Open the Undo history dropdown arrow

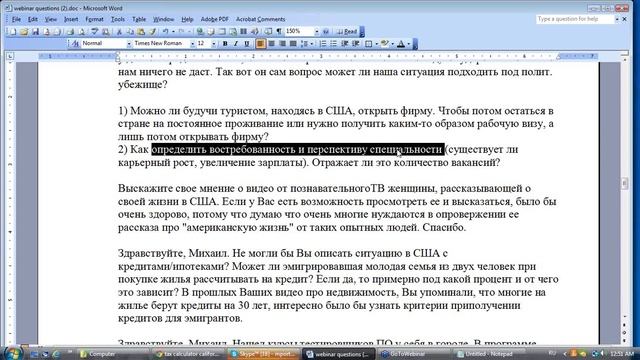click(x=173, y=31)
